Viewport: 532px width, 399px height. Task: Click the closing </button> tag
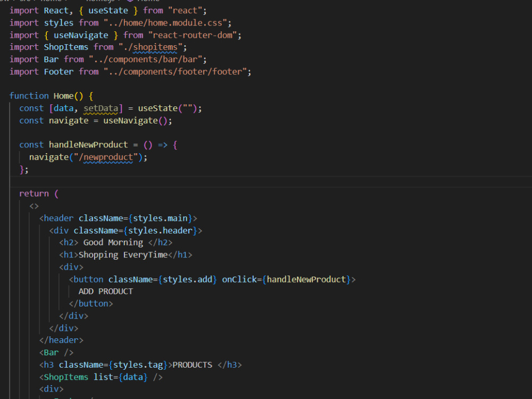[91, 304]
